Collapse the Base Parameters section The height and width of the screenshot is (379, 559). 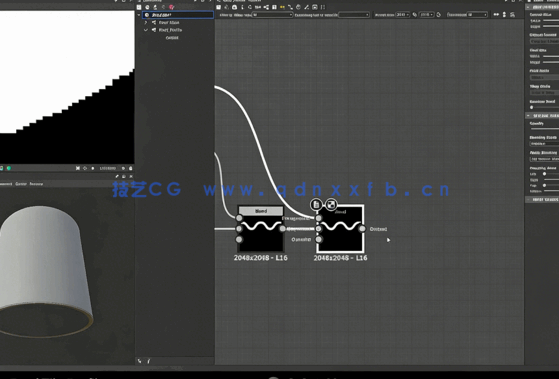528,7
